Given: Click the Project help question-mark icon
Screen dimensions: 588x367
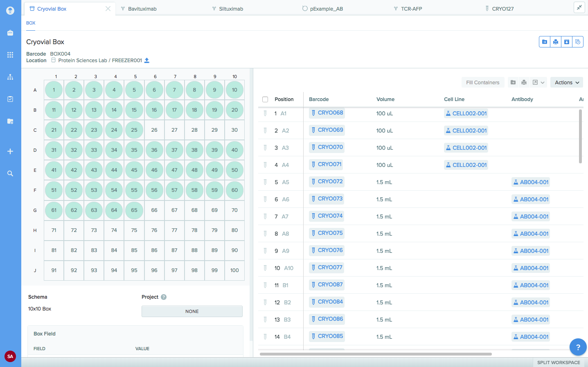Looking at the screenshot, I should click(164, 297).
